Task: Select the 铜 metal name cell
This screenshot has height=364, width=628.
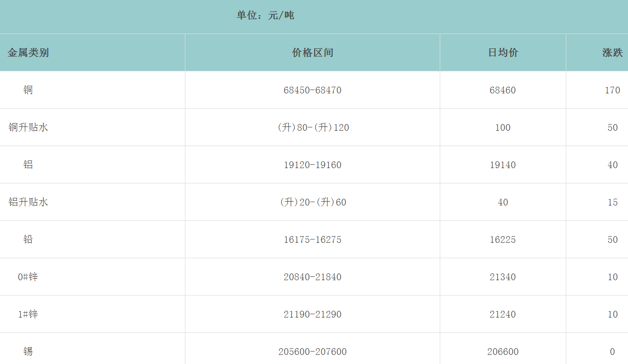Action: (x=28, y=90)
